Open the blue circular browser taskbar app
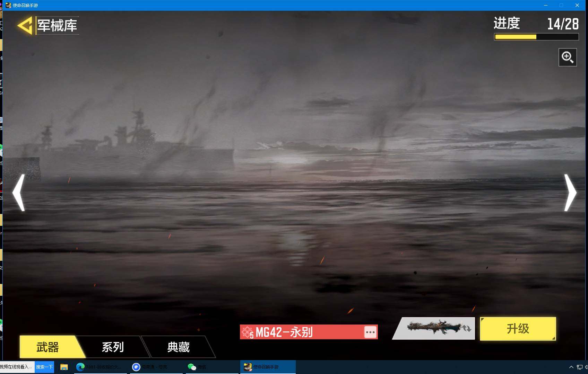This screenshot has height=374, width=588. (x=156, y=367)
